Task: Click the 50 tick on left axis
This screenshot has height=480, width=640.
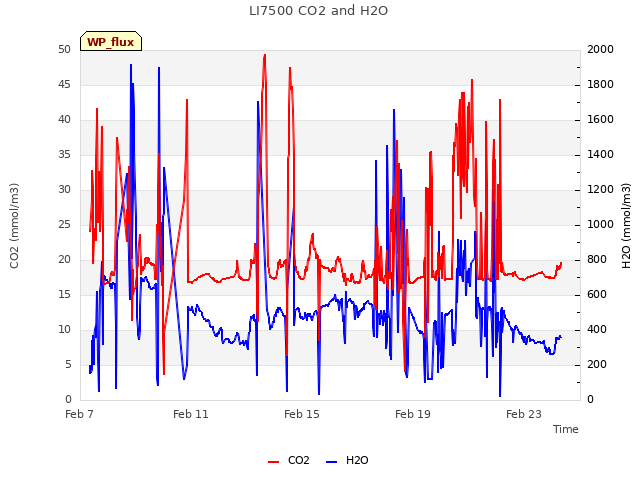Action: click(64, 49)
